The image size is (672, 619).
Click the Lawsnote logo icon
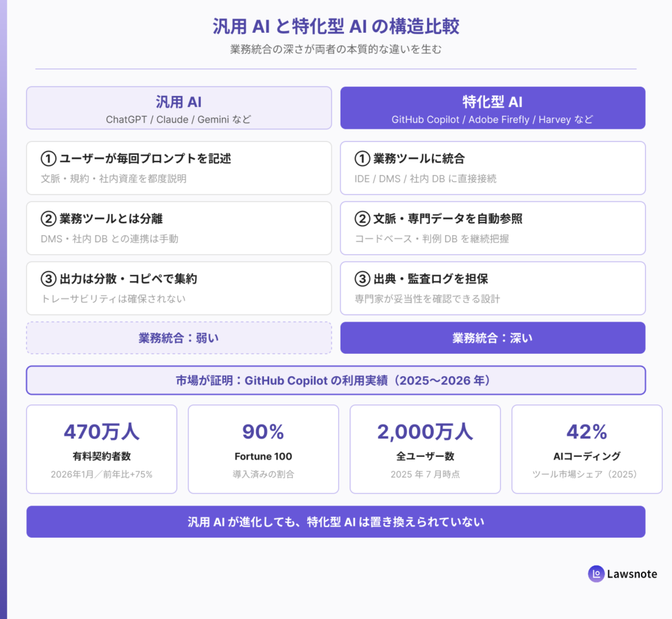point(596,574)
